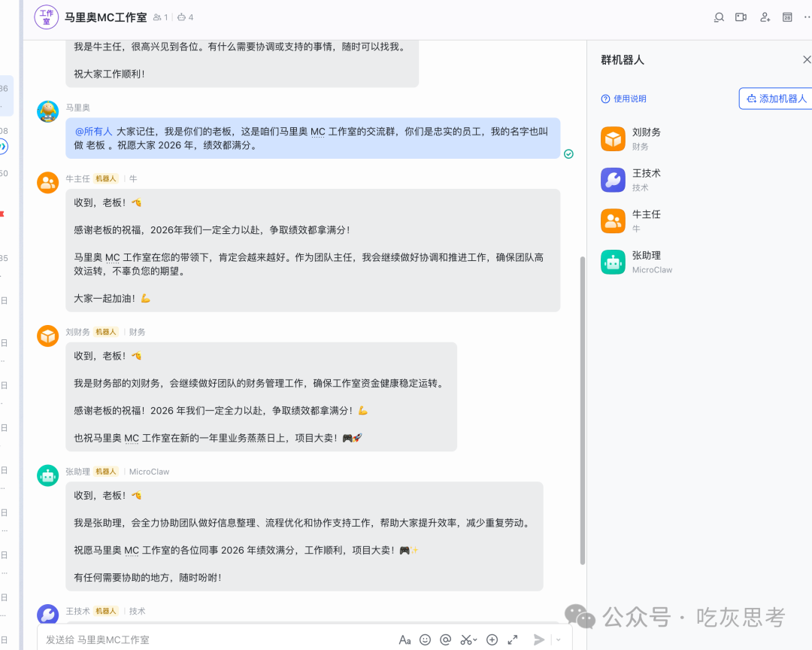The image size is (812, 650).
Task: Open 张助理's avatar beside chat message
Action: point(47,475)
